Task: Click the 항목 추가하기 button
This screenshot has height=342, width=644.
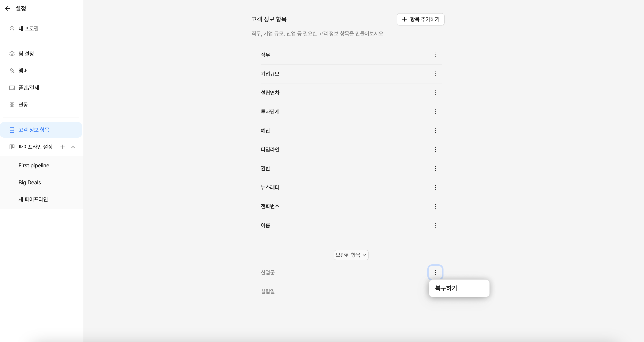Action: (420, 19)
